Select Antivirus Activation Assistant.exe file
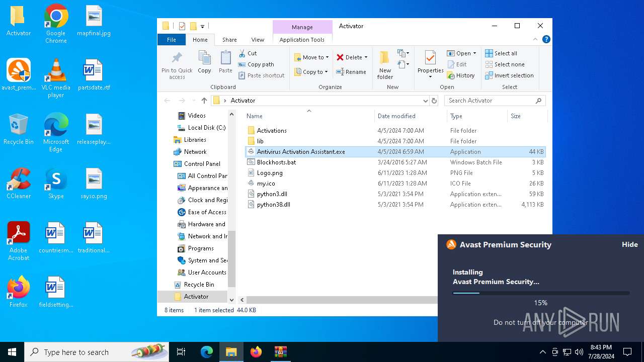 (395, 152)
